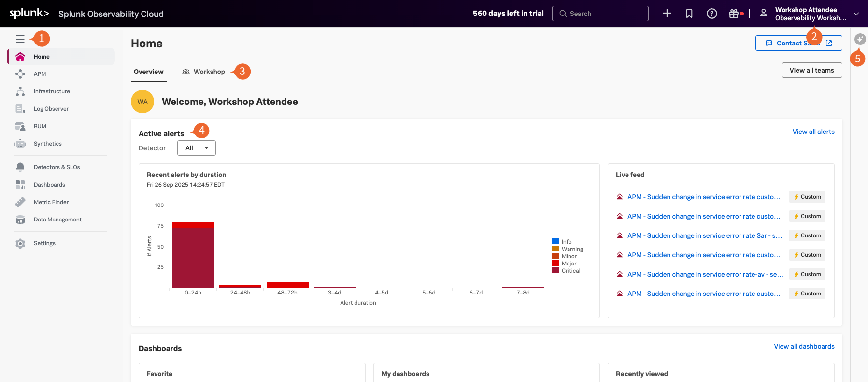Screen dimensions: 868x382
Task: Open APM from the sidebar
Action: coord(40,74)
